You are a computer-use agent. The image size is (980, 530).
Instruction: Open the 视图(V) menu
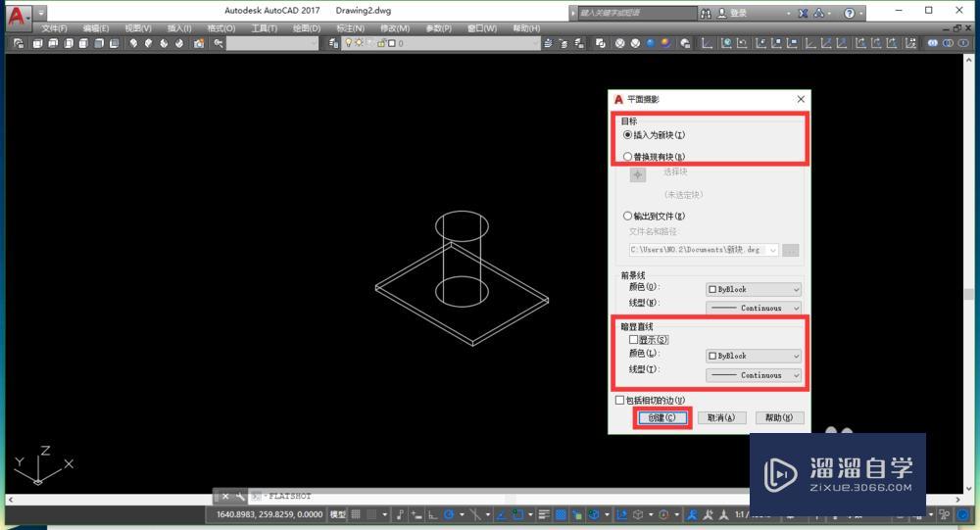pyautogui.click(x=138, y=28)
